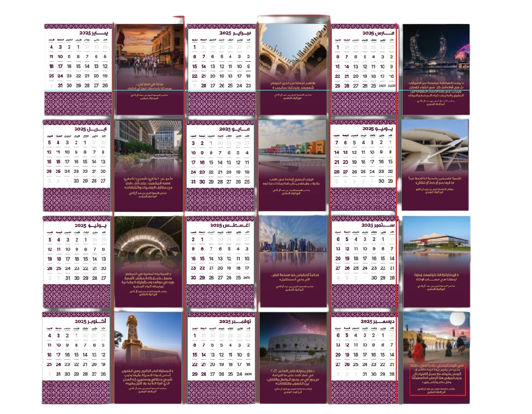
Task: Select the February 2025 calendar grid
Action: [221, 67]
